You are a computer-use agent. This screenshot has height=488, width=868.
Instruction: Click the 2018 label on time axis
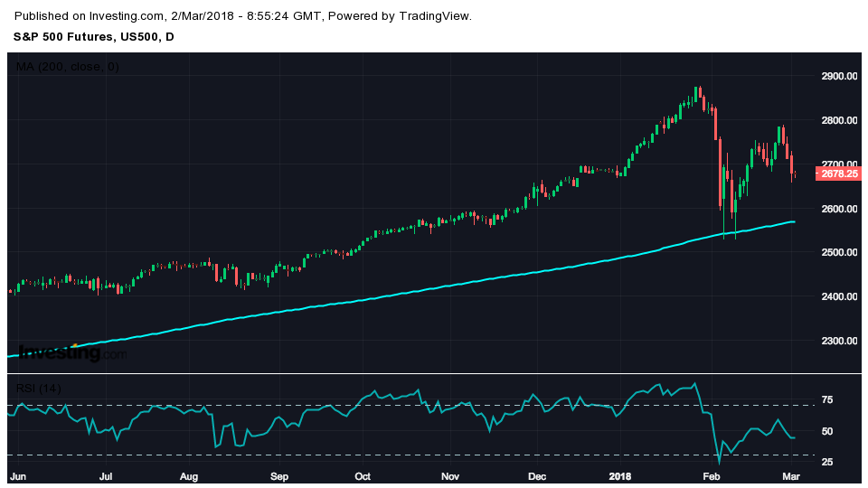pyautogui.click(x=620, y=476)
